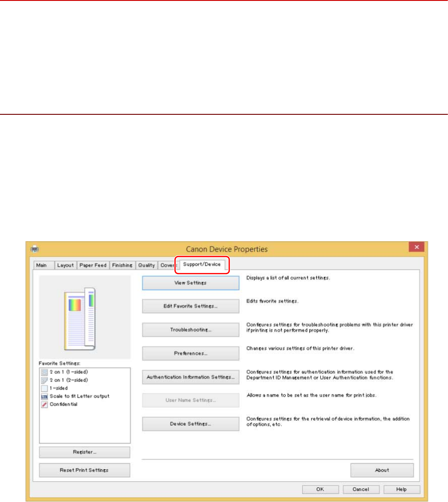Screen dimensions: 448x502
Task: Select the Support/Device tab
Action: pos(202,264)
